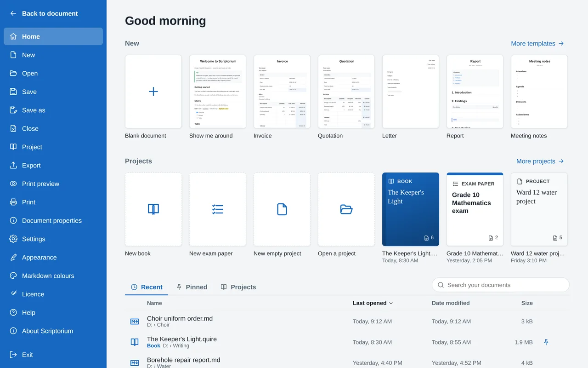The image size is (588, 368).
Task: Open Choir uniform order.md file
Action: [347, 322]
